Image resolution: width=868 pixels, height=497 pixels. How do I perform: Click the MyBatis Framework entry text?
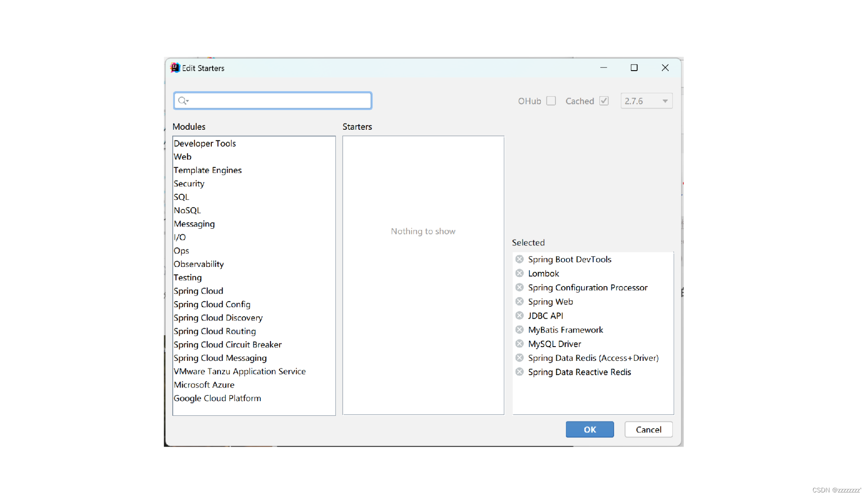(566, 330)
